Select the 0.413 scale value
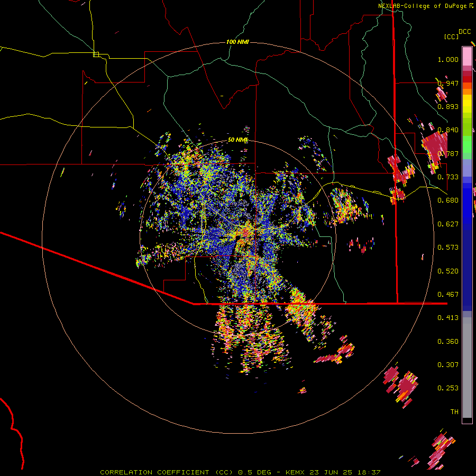This screenshot has width=476, height=476. coord(448,318)
